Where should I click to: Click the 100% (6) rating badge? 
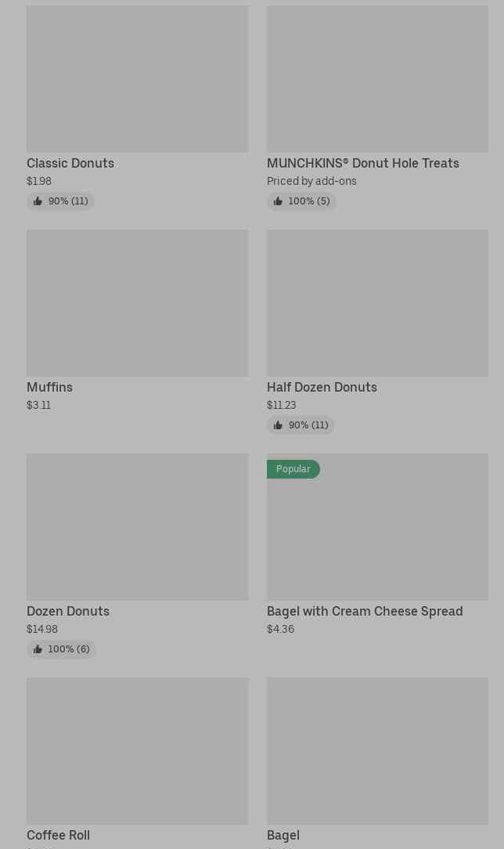click(x=61, y=649)
